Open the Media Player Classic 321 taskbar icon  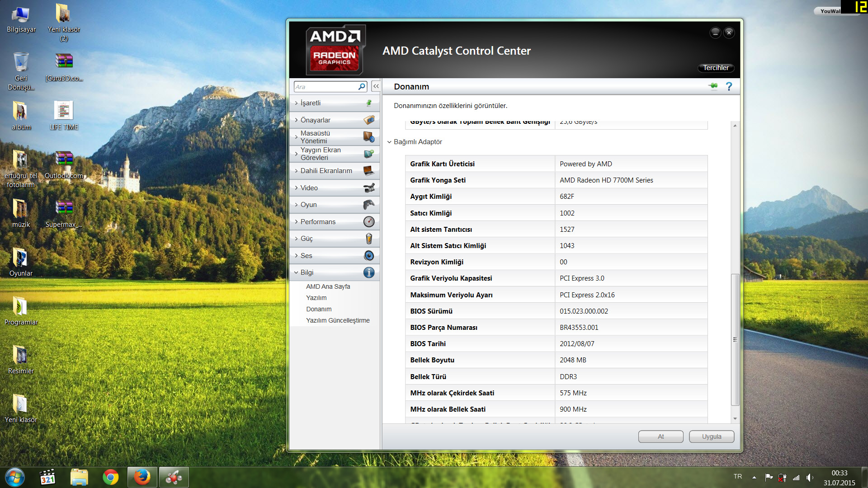47,477
